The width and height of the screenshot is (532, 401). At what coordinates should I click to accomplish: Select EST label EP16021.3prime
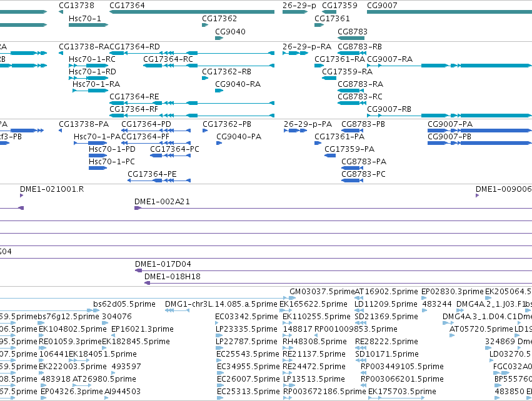point(143,329)
